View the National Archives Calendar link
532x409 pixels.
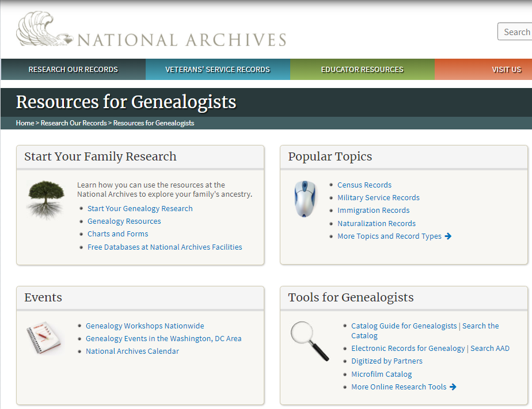(132, 351)
